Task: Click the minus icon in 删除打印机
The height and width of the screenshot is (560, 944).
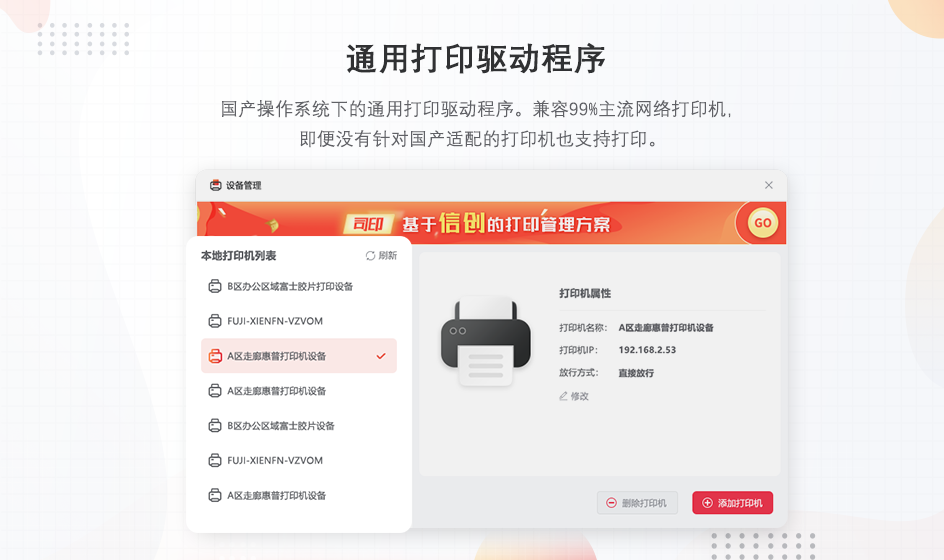Action: [611, 503]
